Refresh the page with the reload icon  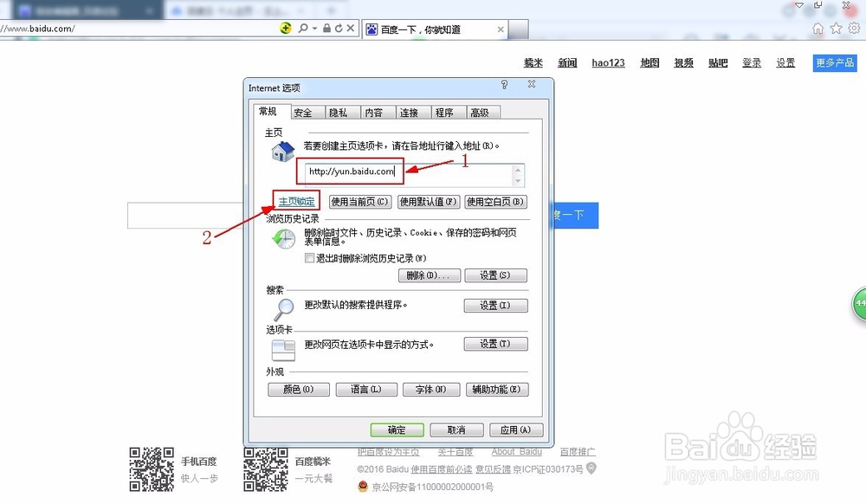(x=339, y=29)
